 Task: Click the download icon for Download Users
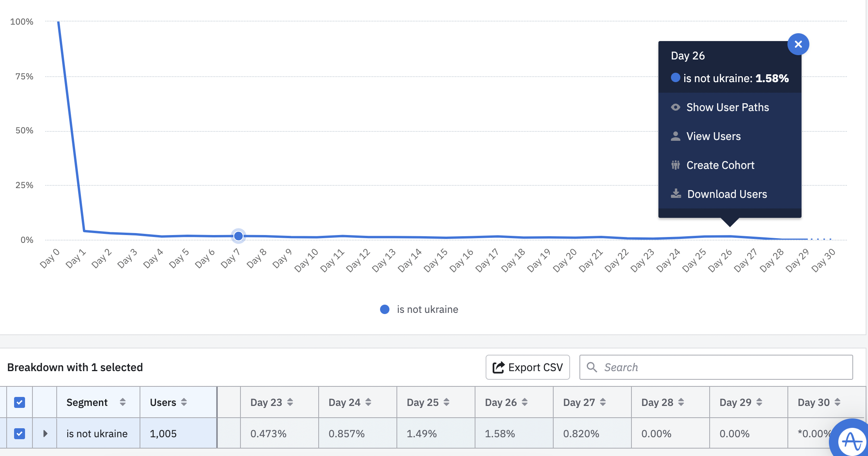tap(676, 194)
